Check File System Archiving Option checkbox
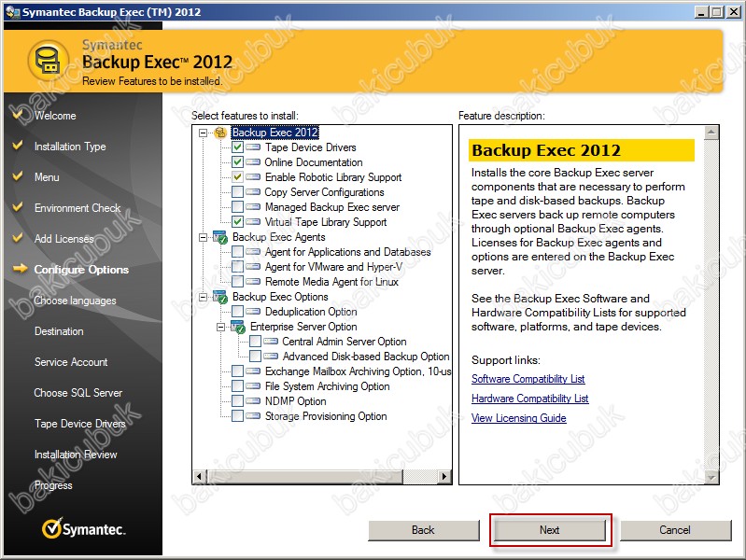Screen dimensions: 746x560 [x=237, y=386]
